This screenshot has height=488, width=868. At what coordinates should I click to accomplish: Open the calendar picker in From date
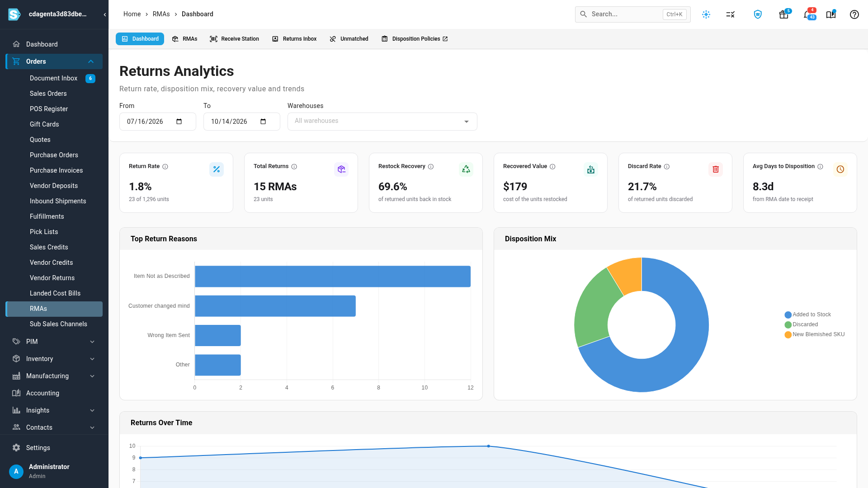tap(179, 122)
